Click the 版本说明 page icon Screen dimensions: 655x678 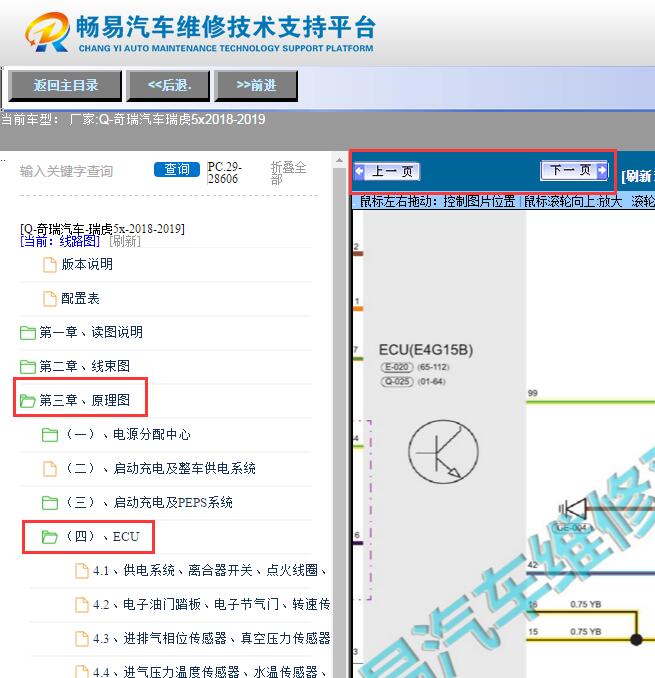(50, 265)
